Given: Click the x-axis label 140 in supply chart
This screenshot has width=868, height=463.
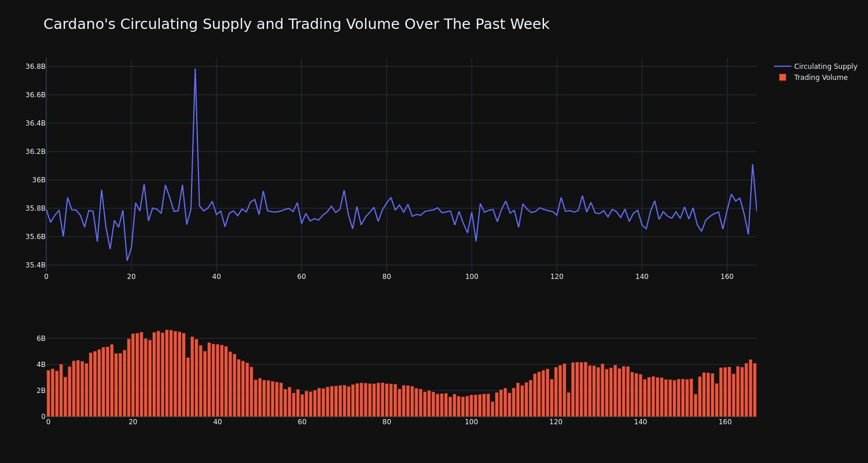Looking at the screenshot, I should [642, 277].
